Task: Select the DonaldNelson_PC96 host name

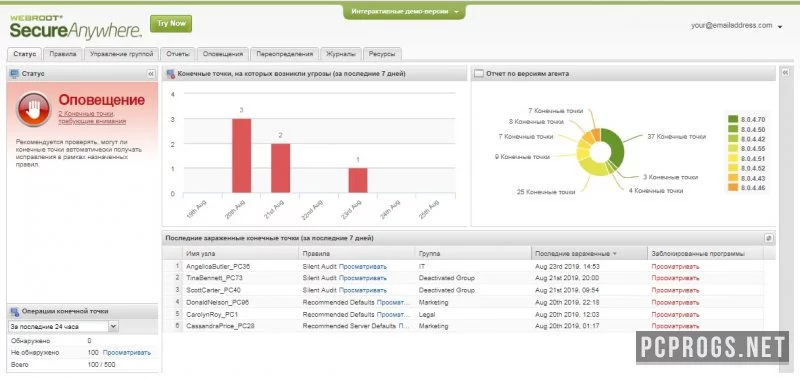Action: [x=217, y=302]
